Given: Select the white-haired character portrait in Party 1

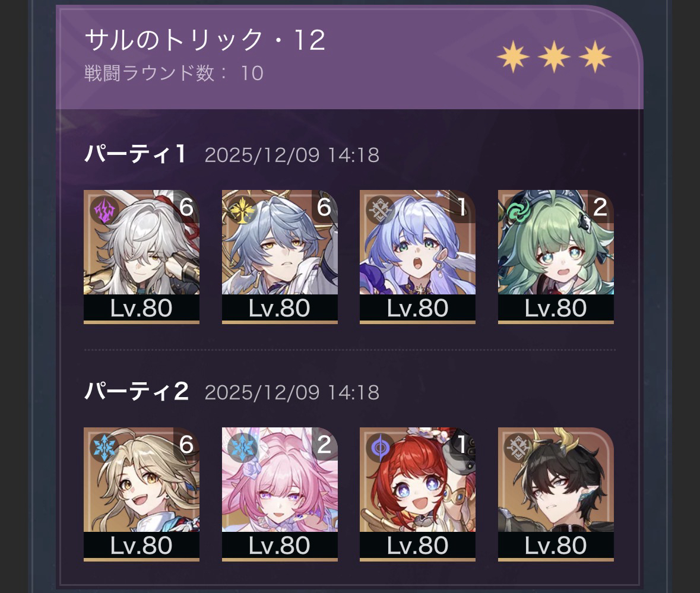Looking at the screenshot, I should pos(141,256).
